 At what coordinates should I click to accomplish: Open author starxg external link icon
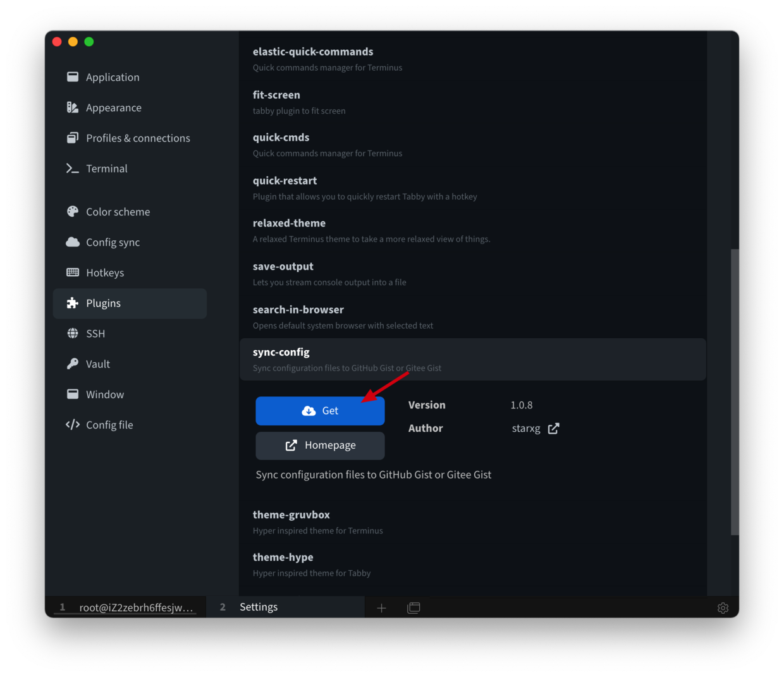pyautogui.click(x=553, y=429)
